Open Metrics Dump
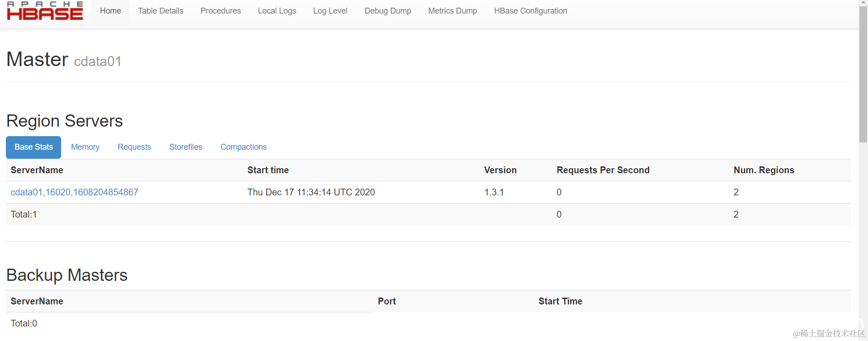 453,11
